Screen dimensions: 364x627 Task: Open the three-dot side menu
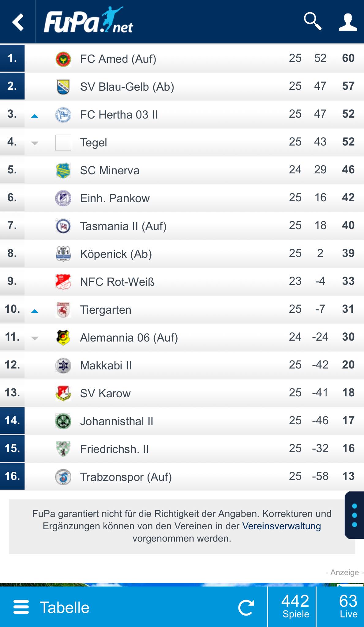(x=355, y=515)
